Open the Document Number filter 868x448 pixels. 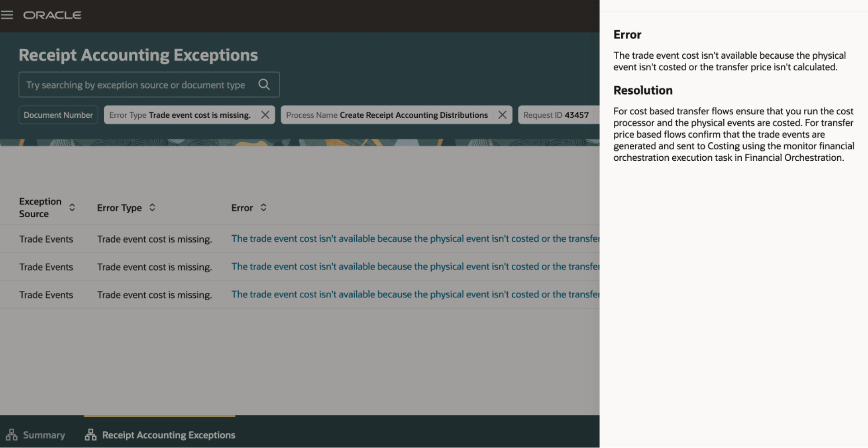coord(58,115)
